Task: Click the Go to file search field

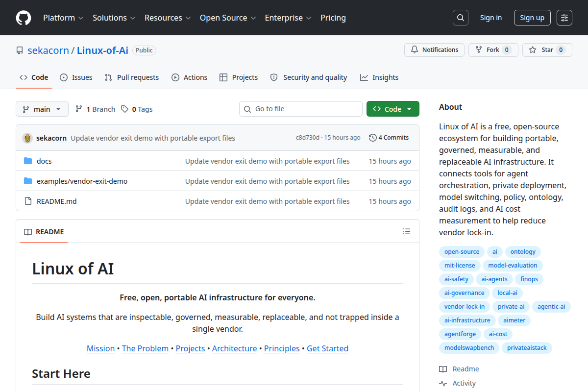Action: coord(301,109)
